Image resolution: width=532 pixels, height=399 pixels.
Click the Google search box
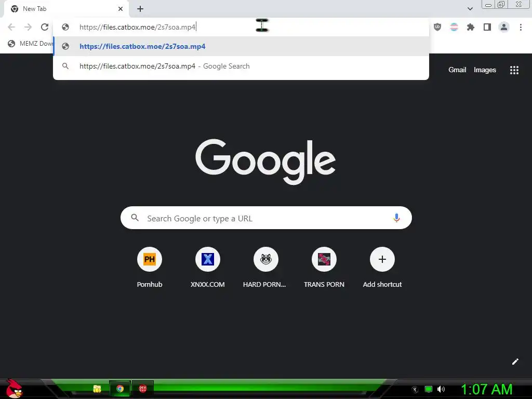pos(266,218)
